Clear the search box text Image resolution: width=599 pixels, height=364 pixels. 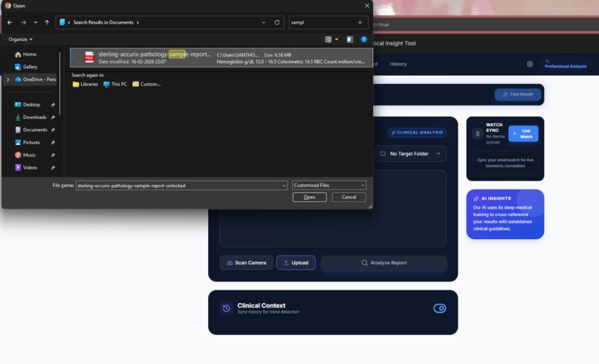coord(360,22)
